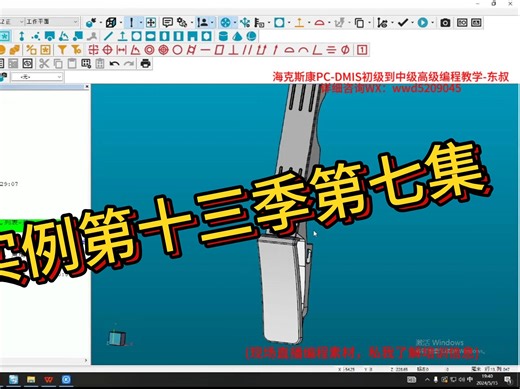Expand arrow next to probe mode icon
This screenshot has width=520, height=389.
[100, 23]
